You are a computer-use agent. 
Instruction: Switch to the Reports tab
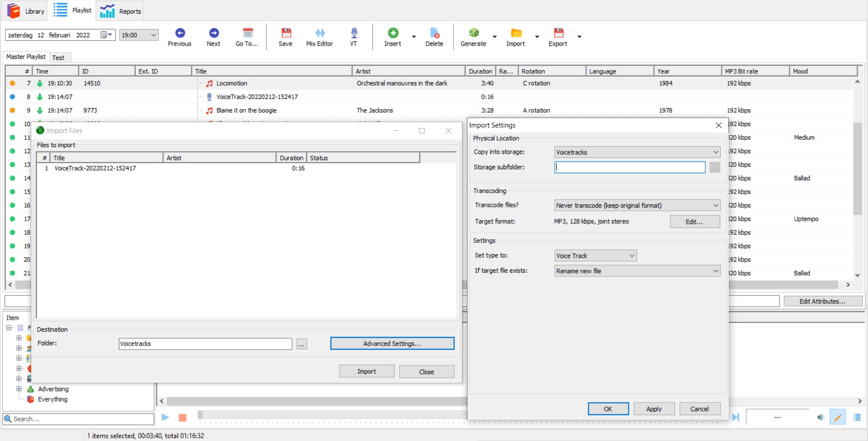pyautogui.click(x=121, y=11)
